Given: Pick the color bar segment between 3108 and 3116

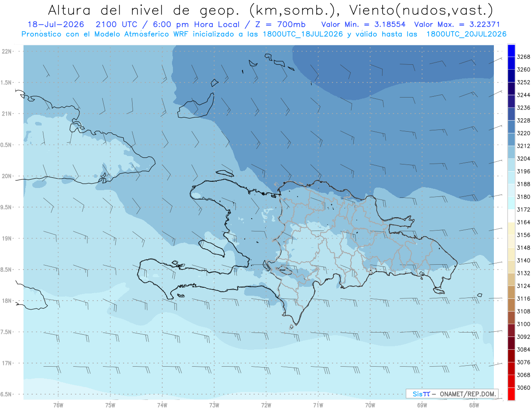Looking at the screenshot, I should pyautogui.click(x=511, y=305).
